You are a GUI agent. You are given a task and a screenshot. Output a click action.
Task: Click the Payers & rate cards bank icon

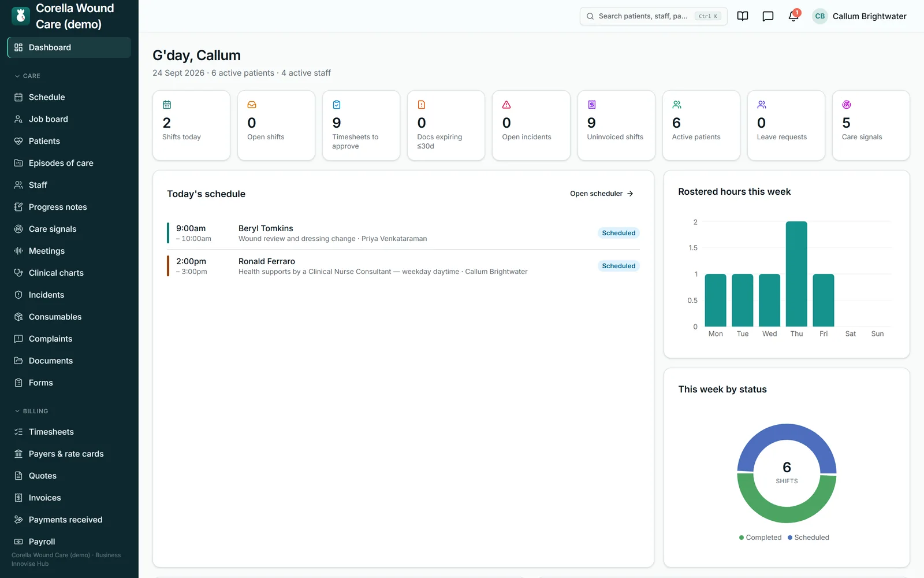pos(18,454)
